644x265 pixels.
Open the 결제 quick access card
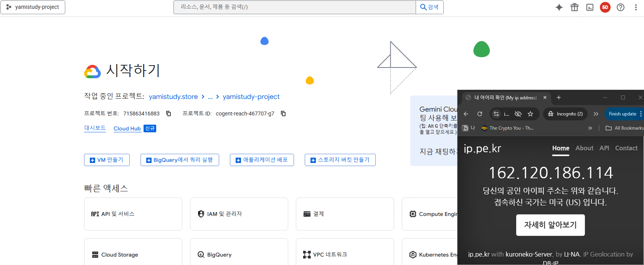[x=345, y=214]
